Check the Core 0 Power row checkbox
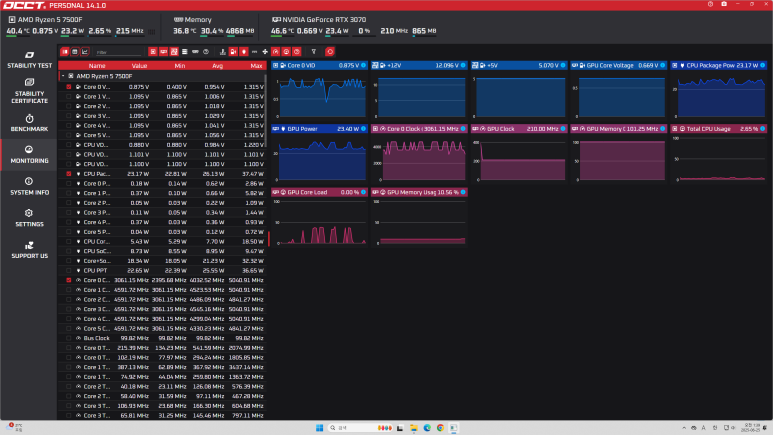Image resolution: width=773 pixels, height=435 pixels. click(x=69, y=183)
